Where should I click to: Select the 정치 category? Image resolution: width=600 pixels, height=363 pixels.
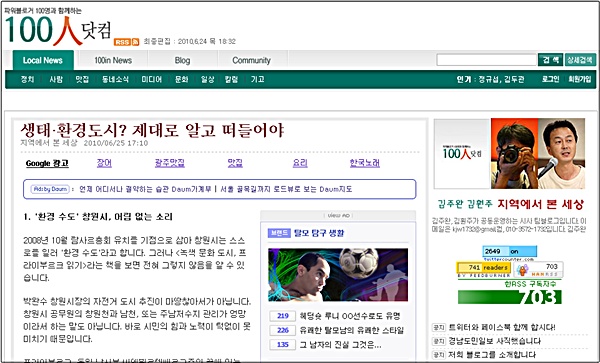tap(27, 79)
